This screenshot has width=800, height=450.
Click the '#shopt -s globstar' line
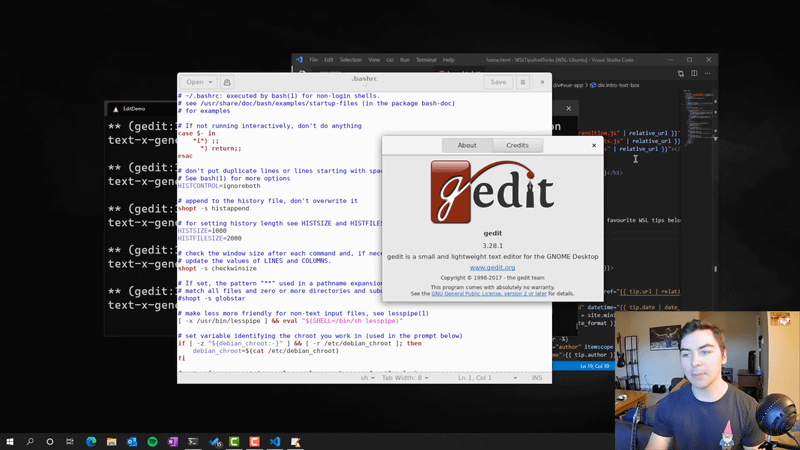211,298
